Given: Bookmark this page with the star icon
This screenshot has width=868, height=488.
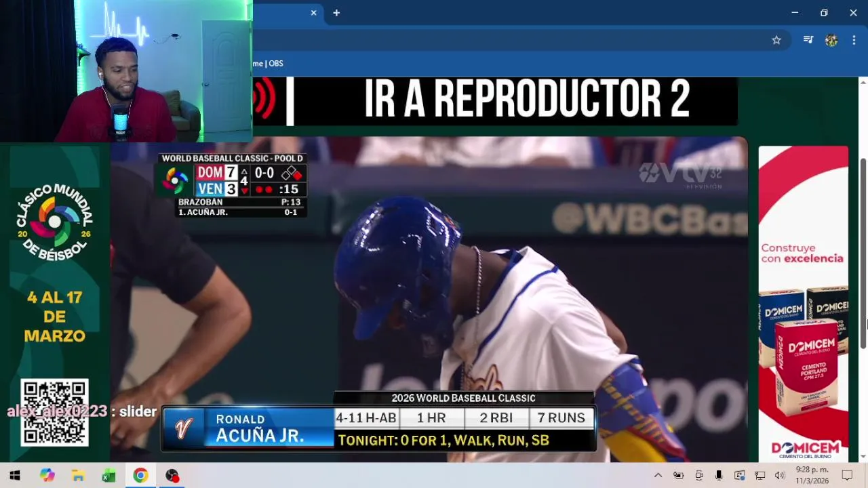Looking at the screenshot, I should [776, 40].
